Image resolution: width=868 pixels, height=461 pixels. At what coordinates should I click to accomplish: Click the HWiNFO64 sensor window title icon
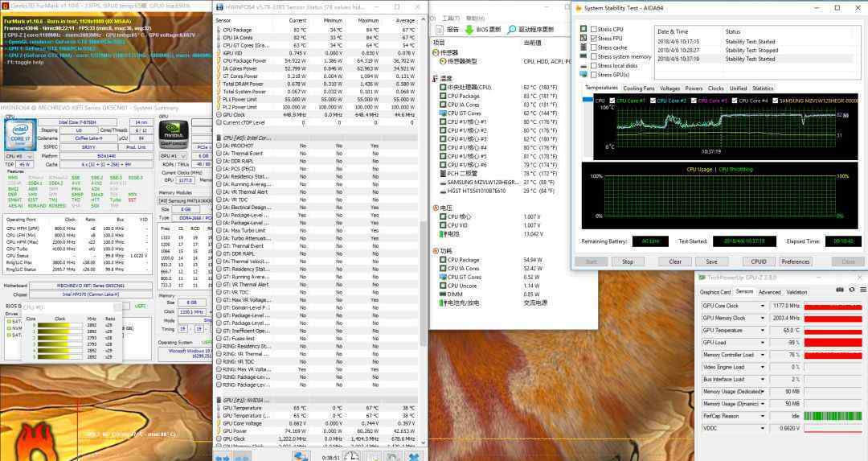coord(219,6)
